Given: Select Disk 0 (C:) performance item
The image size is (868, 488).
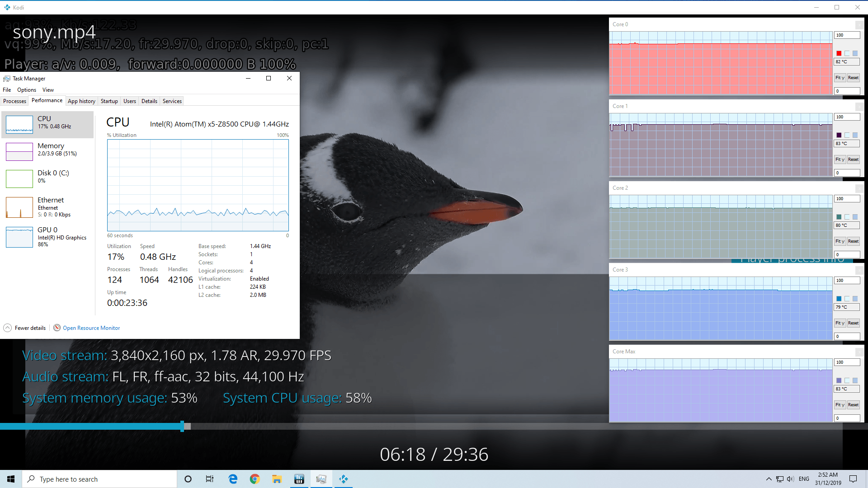Looking at the screenshot, I should pyautogui.click(x=47, y=179).
